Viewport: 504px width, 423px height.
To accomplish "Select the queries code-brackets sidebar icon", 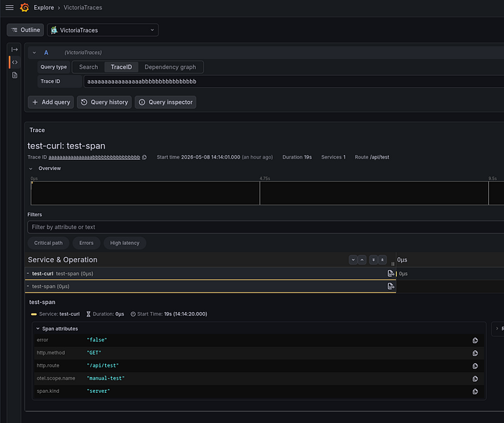I will pyautogui.click(x=15, y=62).
